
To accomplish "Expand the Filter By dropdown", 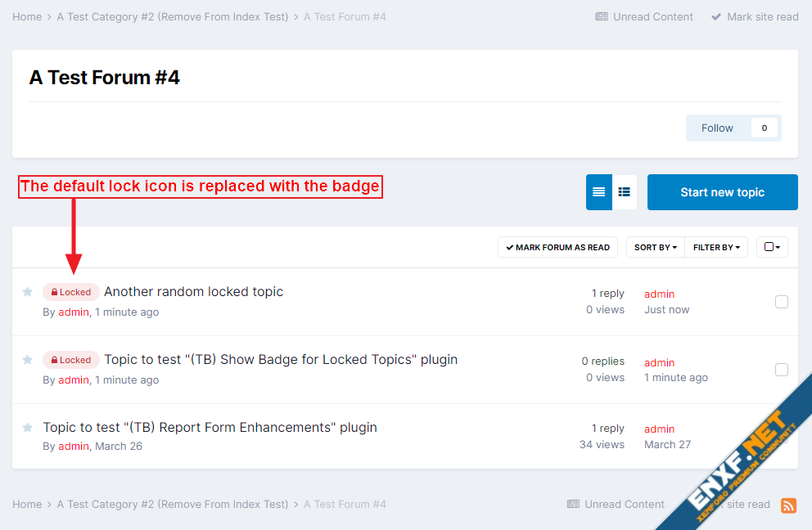I will [716, 247].
